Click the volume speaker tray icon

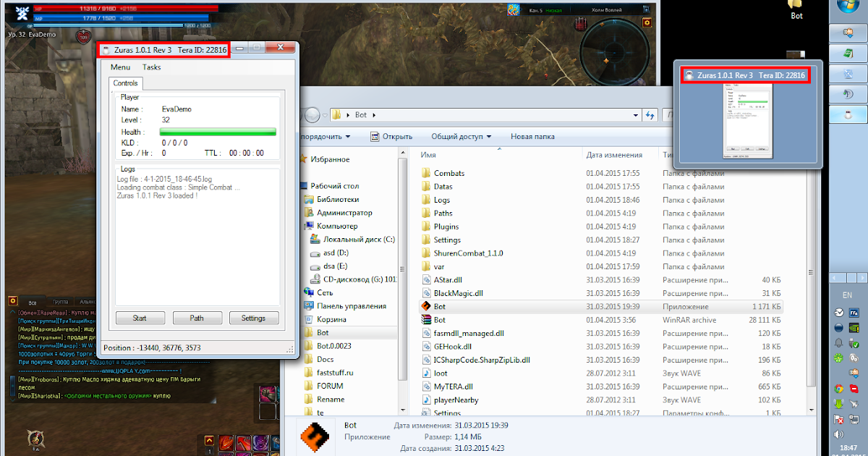coord(839,435)
